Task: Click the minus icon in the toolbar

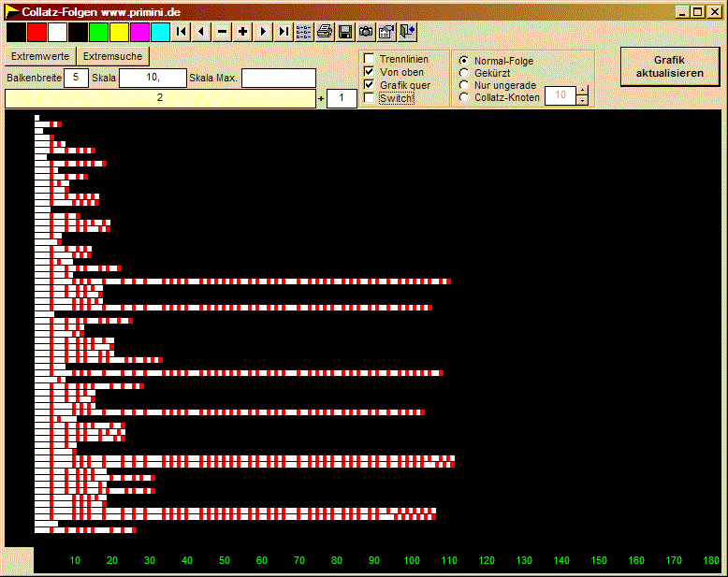Action: point(222,32)
